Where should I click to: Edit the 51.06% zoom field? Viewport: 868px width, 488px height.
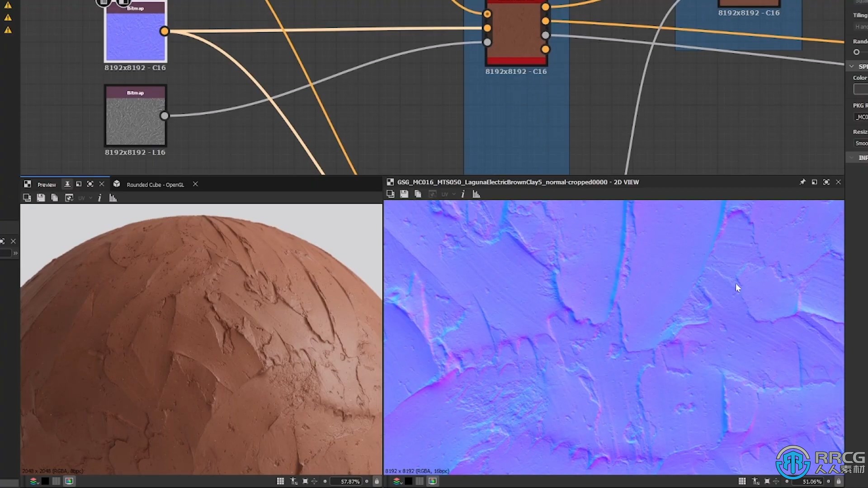point(808,481)
